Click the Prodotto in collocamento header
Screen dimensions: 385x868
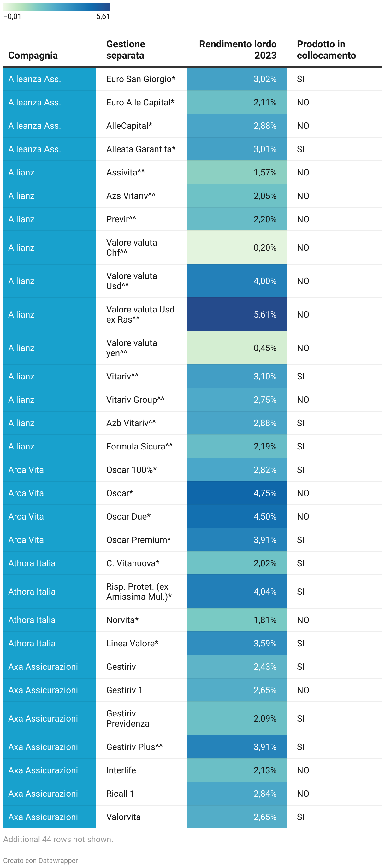click(x=326, y=50)
